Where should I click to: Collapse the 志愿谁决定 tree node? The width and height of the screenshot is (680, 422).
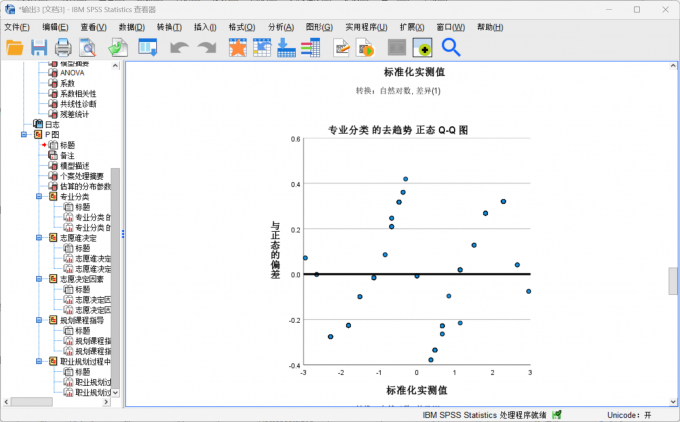39,238
